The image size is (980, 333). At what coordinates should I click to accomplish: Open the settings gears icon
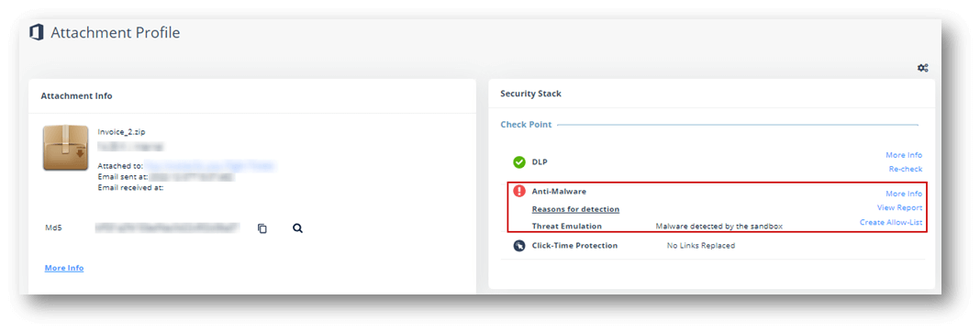pyautogui.click(x=922, y=68)
